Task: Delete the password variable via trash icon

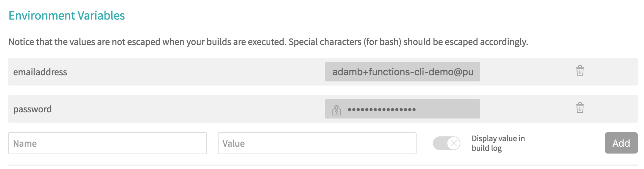Action: click(x=580, y=108)
